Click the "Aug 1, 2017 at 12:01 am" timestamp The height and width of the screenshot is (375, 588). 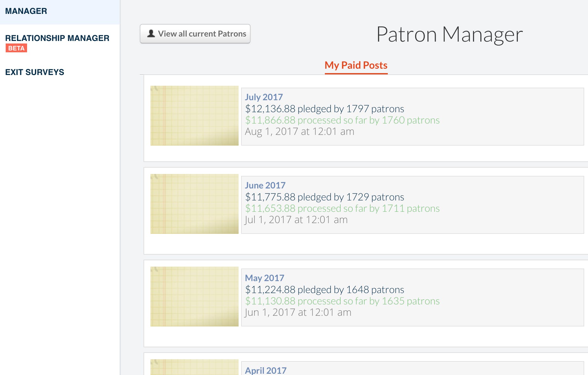[x=300, y=131]
